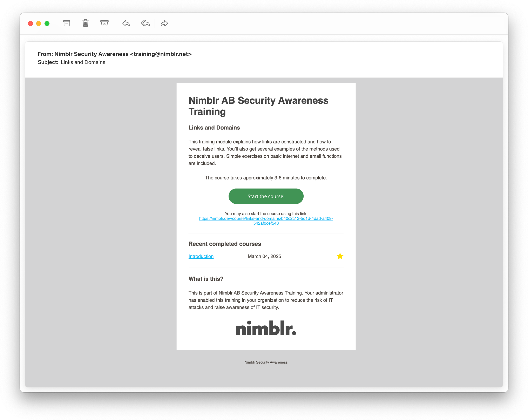Viewport: 528px width, 420px height.
Task: Click the Reply All double-arrow icon
Action: [145, 23]
